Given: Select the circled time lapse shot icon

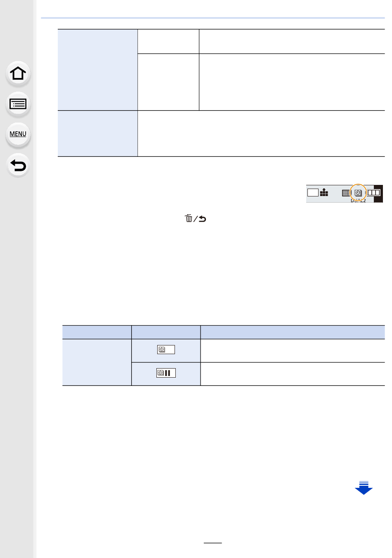Looking at the screenshot, I should [358, 193].
